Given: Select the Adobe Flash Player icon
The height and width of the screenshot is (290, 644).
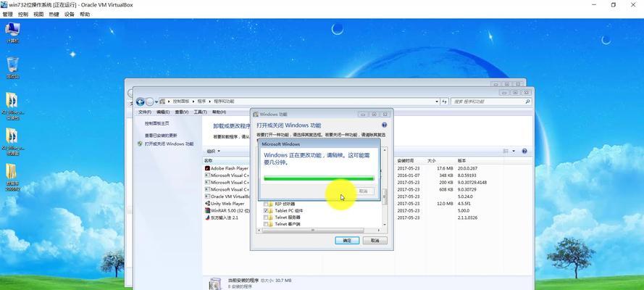Looking at the screenshot, I should 207,168.
